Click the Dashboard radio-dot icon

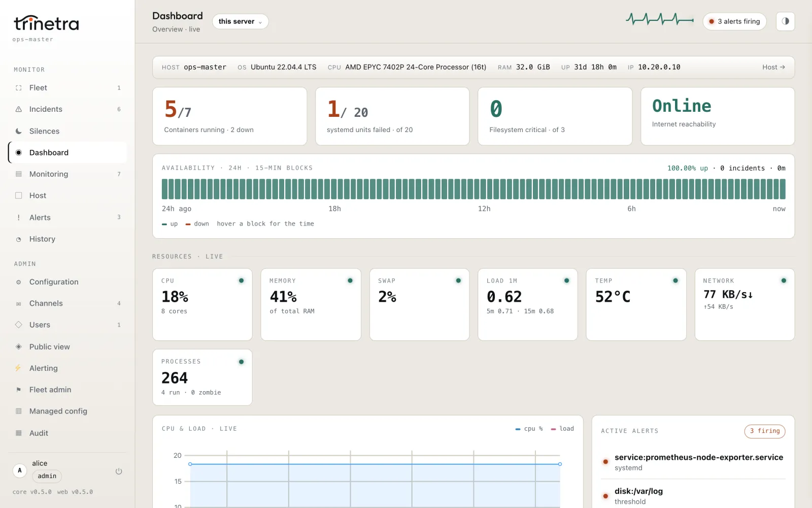pyautogui.click(x=19, y=152)
